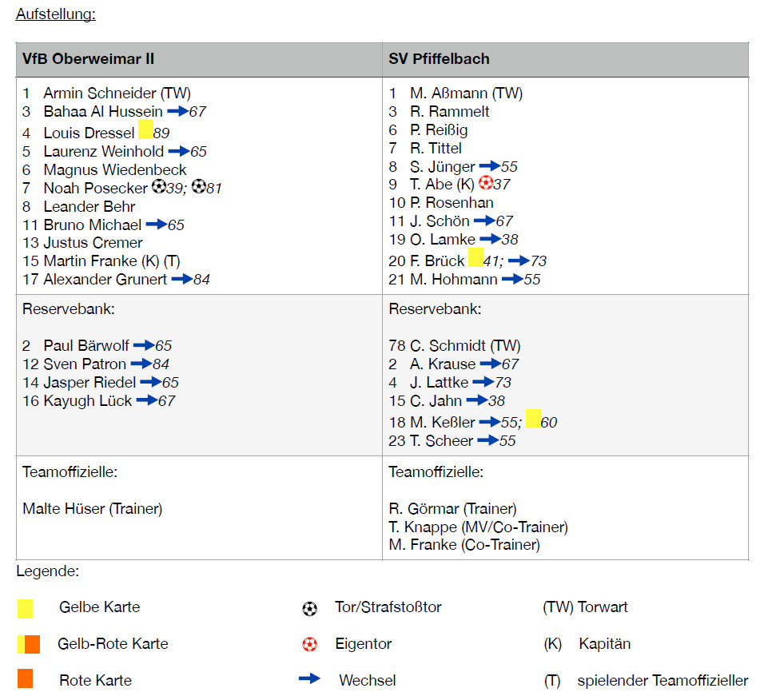Click the black Tor/Strafstoßtor ball in the legend
The height and width of the screenshot is (700, 760).
(x=310, y=608)
